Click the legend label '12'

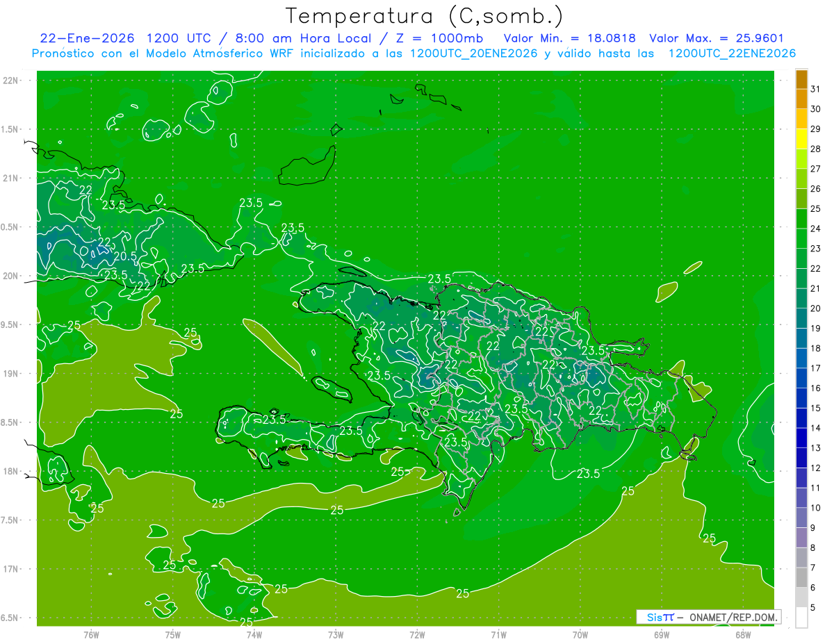(x=815, y=468)
